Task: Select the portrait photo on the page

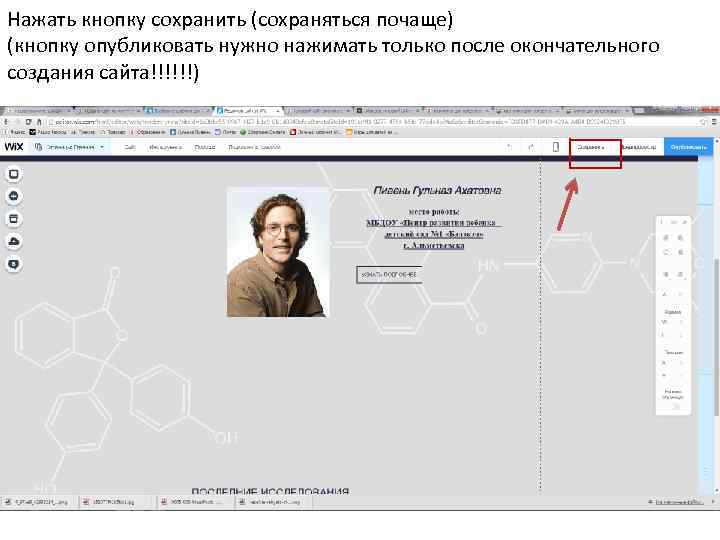Action: (278, 252)
